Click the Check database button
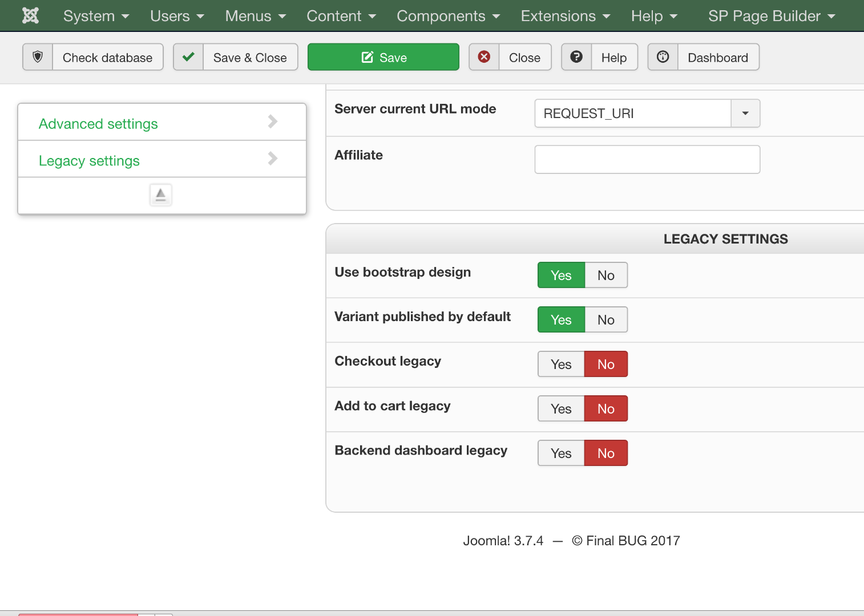864x616 pixels. coord(93,57)
